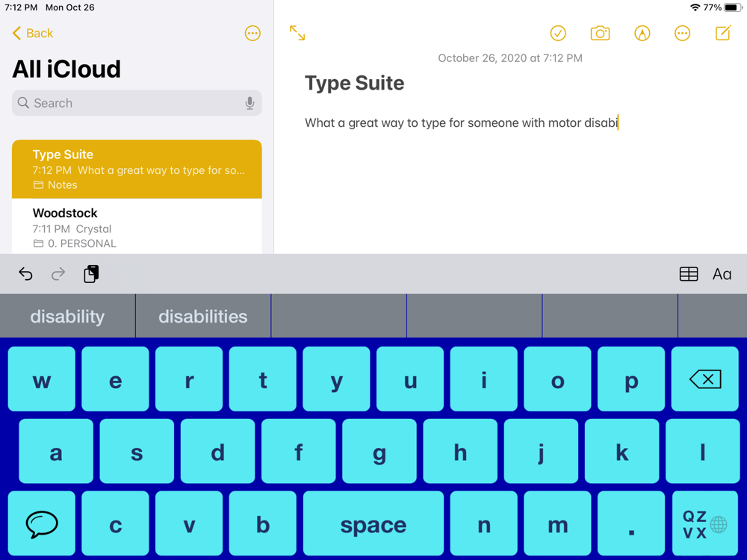
Task: Tap the u key
Action: (x=410, y=379)
